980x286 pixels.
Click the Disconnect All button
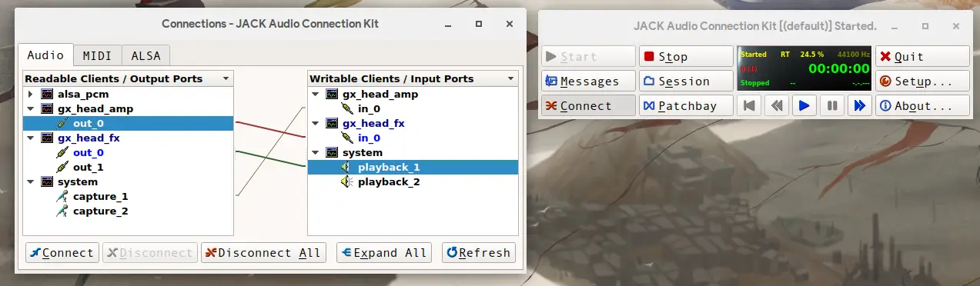263,253
